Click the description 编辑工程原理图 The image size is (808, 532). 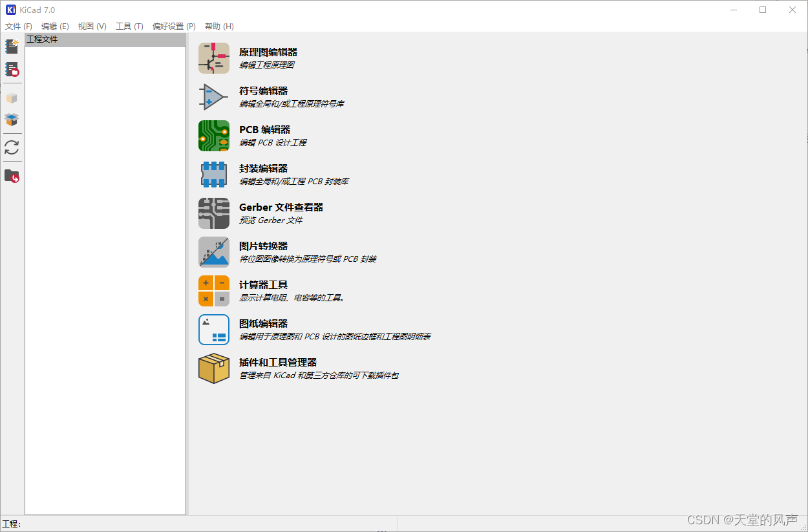click(267, 65)
